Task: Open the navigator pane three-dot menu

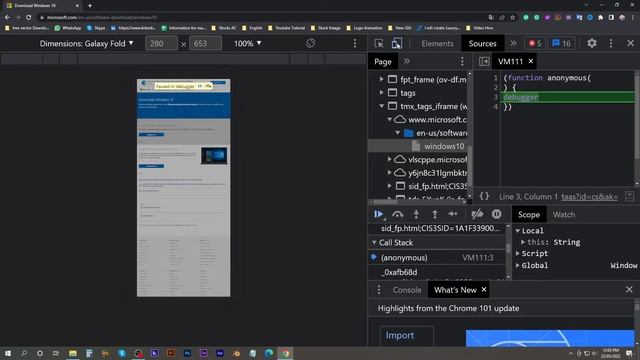Action: [x=462, y=62]
